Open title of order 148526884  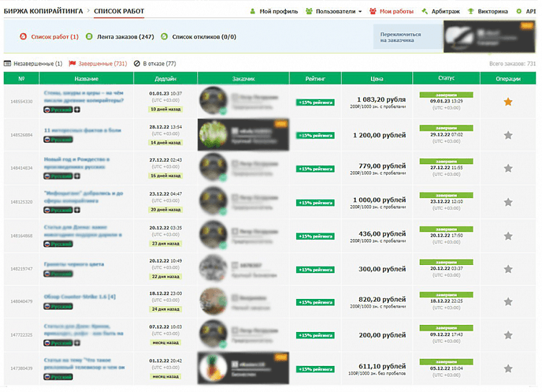pyautogui.click(x=82, y=131)
